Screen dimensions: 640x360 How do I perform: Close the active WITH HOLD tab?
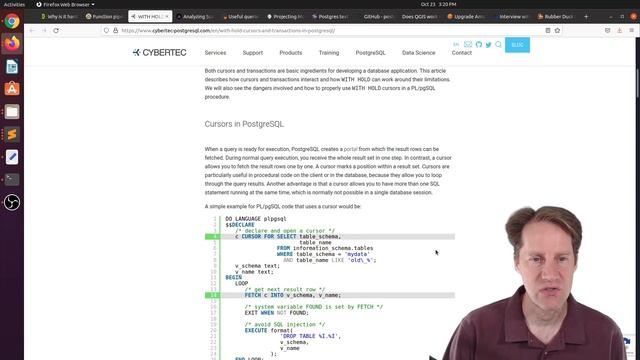[167, 17]
